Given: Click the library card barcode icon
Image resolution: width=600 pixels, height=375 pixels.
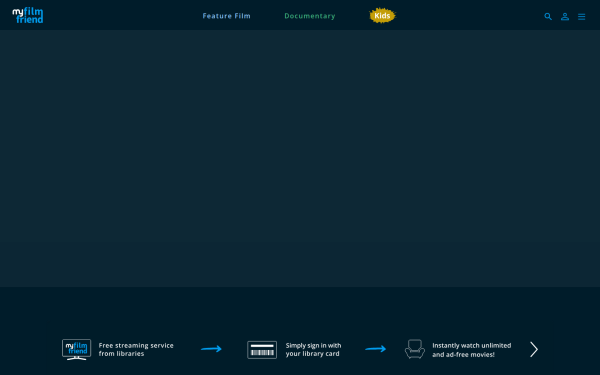Looking at the screenshot, I should click(x=262, y=350).
